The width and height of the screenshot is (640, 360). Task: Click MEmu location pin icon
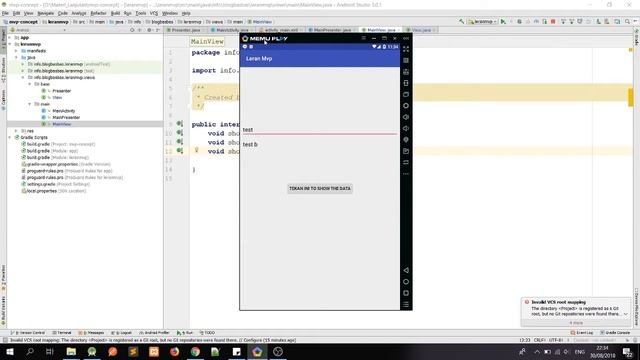(x=406, y=140)
